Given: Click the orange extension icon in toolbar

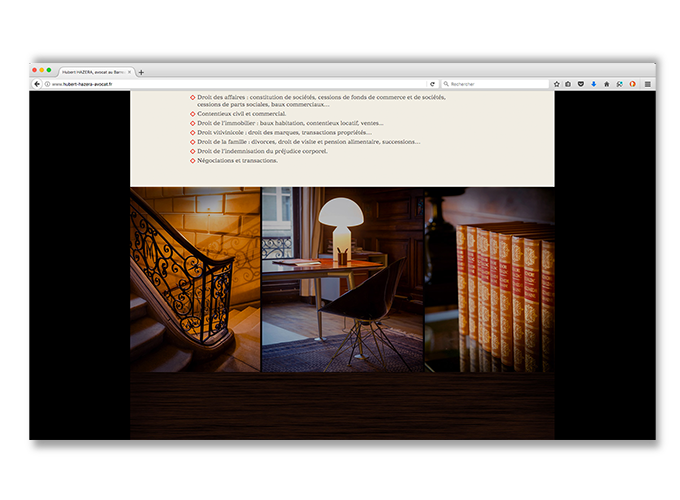Looking at the screenshot, I should 632,84.
